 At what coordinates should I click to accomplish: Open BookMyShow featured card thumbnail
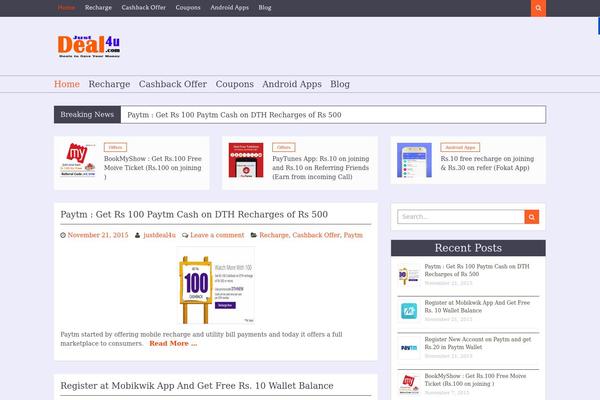78,160
